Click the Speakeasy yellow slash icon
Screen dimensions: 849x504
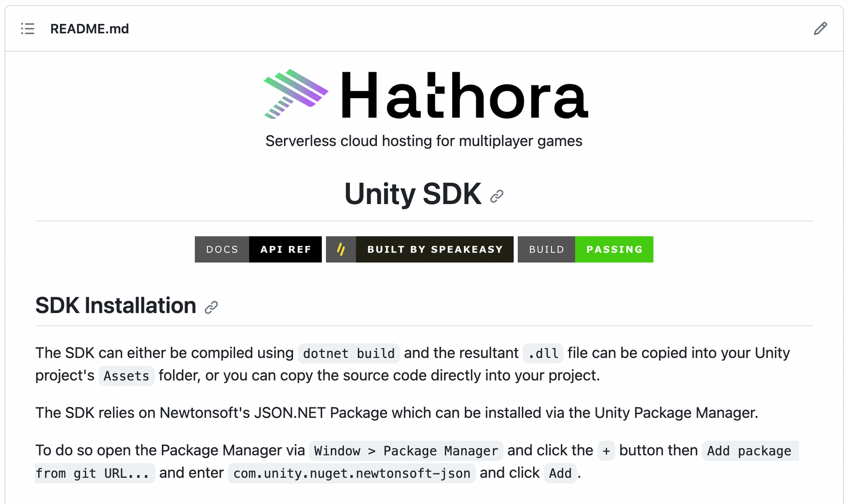tap(341, 249)
